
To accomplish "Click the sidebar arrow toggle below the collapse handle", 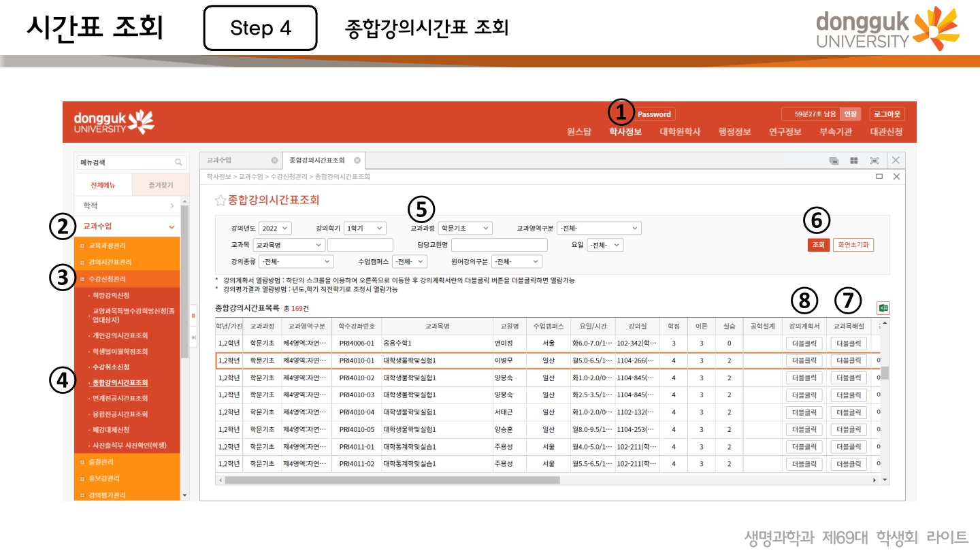I will (x=193, y=337).
